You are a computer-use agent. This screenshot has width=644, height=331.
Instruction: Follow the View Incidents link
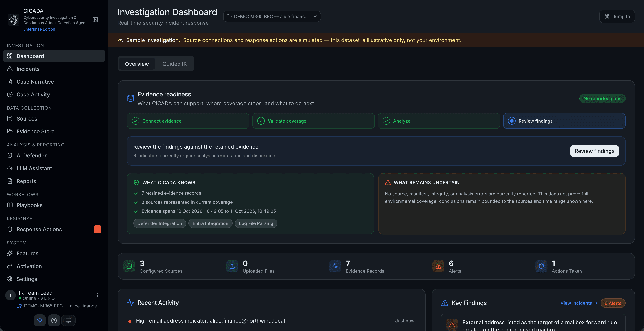point(578,303)
